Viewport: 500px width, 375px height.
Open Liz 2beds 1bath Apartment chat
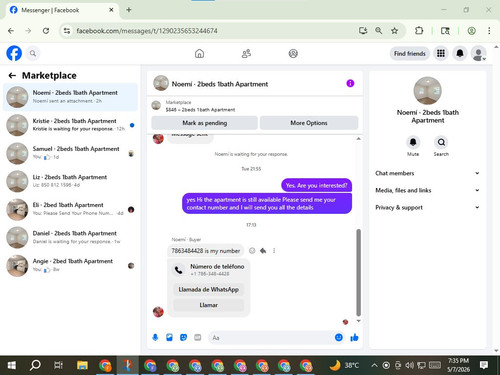pyautogui.click(x=70, y=181)
